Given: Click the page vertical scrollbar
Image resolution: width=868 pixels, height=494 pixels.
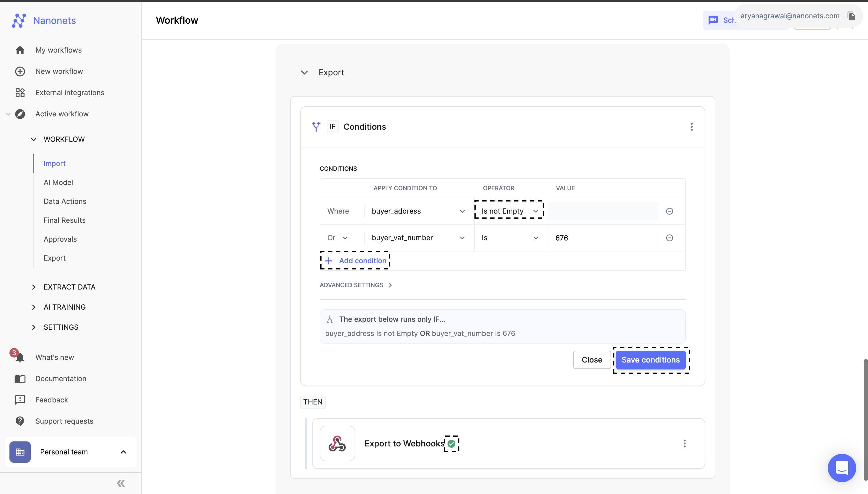Looking at the screenshot, I should click(866, 419).
